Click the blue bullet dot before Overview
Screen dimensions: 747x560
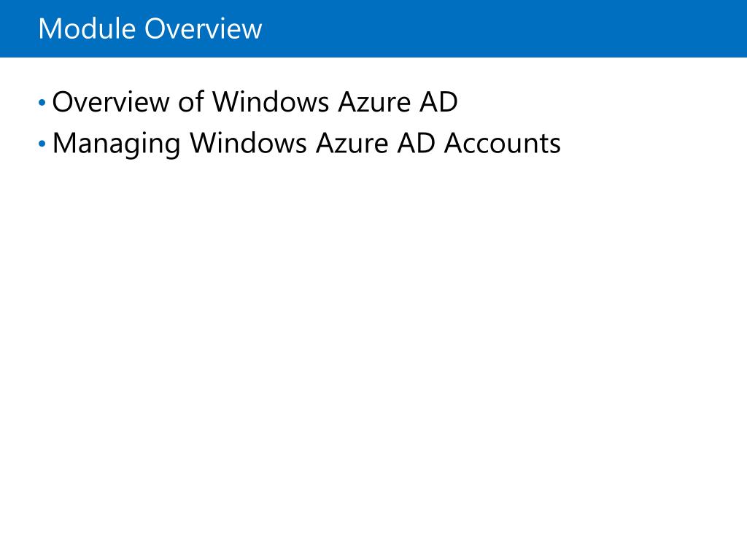click(42, 102)
